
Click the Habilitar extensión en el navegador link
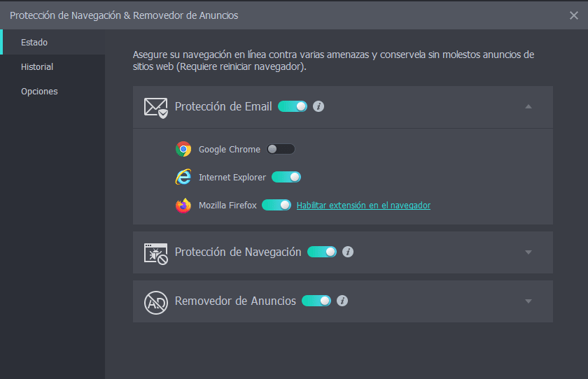pos(363,206)
